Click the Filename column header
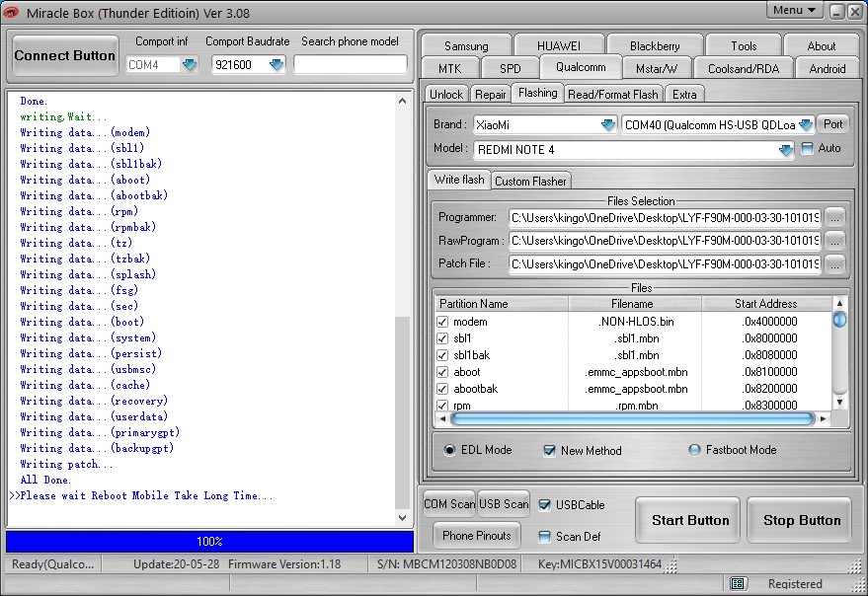Image resolution: width=868 pixels, height=596 pixels. tap(634, 304)
